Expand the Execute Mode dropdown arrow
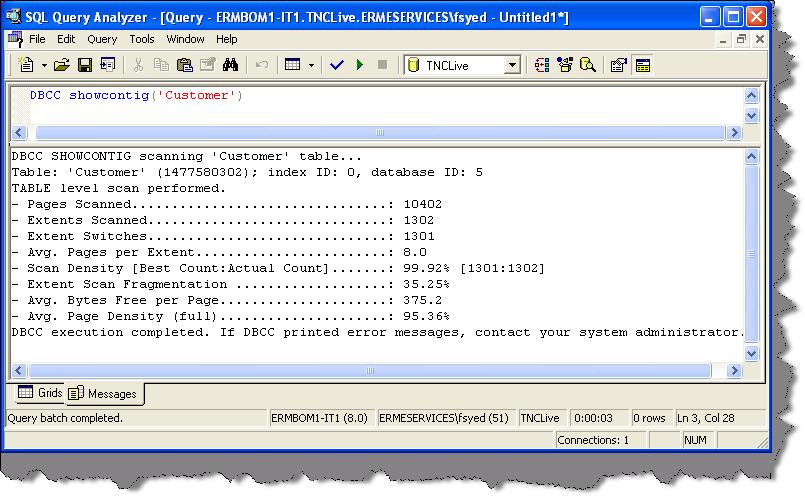This screenshot has width=805, height=496. 311,66
